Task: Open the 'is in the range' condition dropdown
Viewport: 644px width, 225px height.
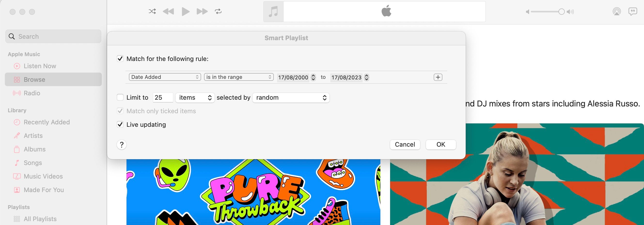Action: 238,77
